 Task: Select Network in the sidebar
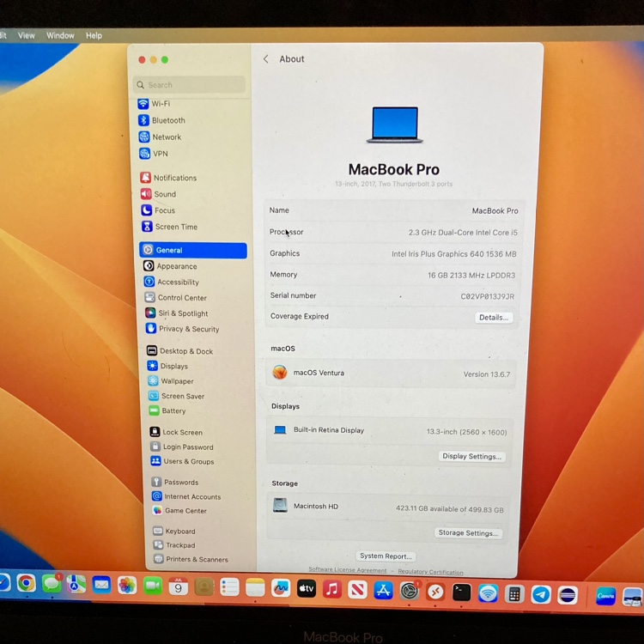tap(161, 137)
